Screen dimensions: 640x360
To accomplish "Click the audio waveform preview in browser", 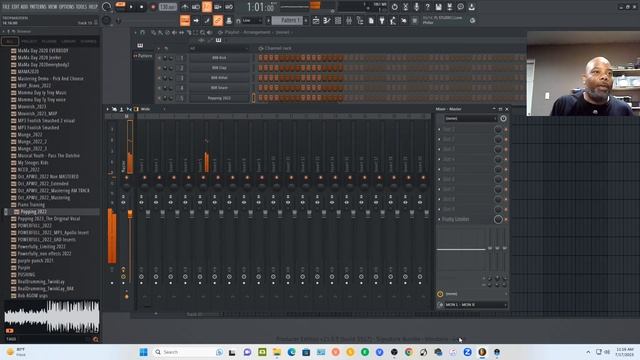I will [52, 316].
